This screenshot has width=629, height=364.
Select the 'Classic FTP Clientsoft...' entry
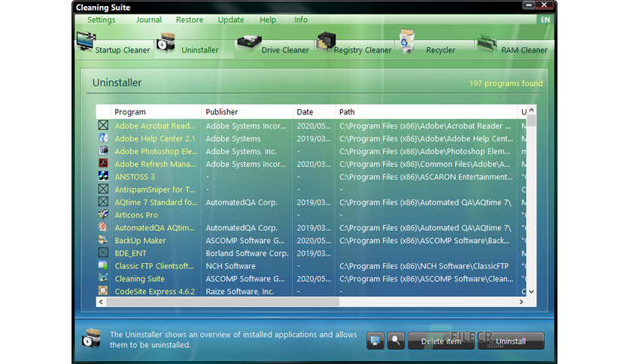click(x=154, y=266)
